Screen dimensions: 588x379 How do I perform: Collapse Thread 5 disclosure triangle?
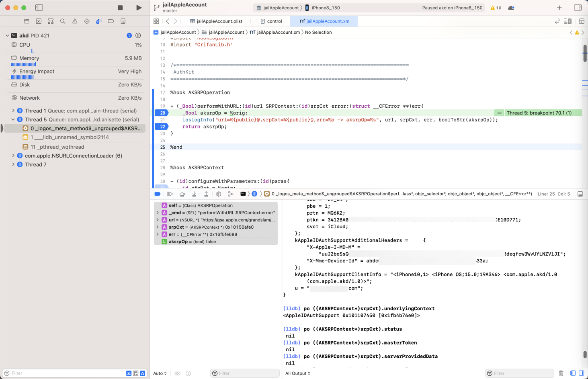coord(13,119)
